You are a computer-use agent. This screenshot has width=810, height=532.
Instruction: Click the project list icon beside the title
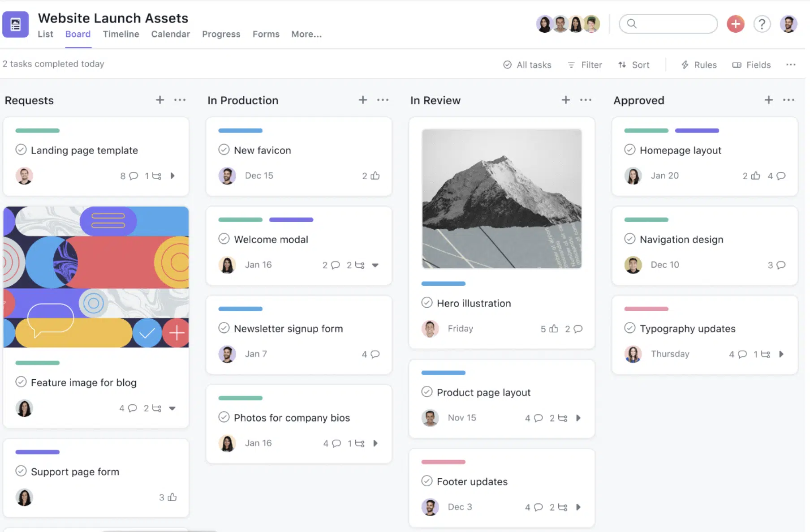click(x=16, y=24)
